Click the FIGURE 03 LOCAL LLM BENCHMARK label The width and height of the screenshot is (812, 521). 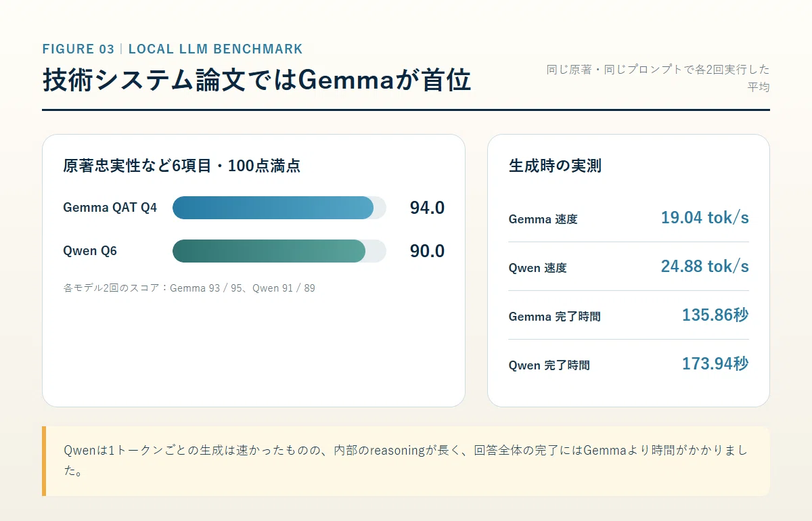[x=173, y=49]
